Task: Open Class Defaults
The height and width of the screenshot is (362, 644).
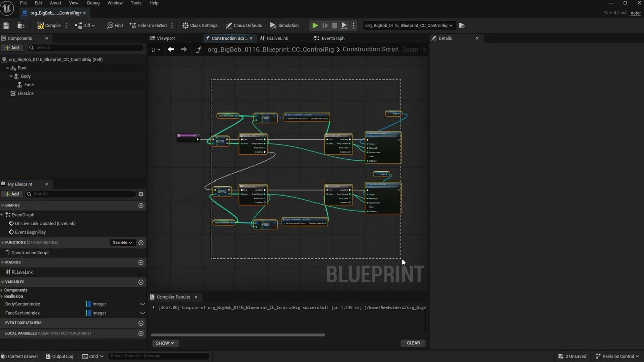Action: click(244, 25)
